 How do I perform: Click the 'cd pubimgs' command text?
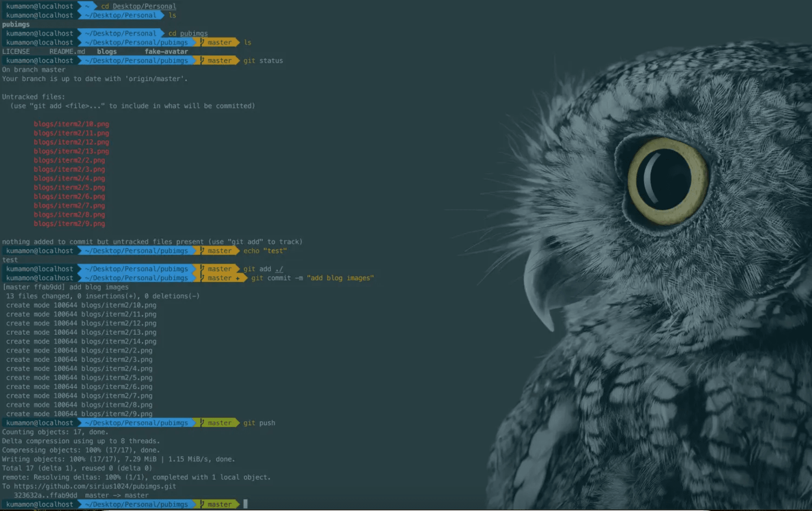point(188,33)
